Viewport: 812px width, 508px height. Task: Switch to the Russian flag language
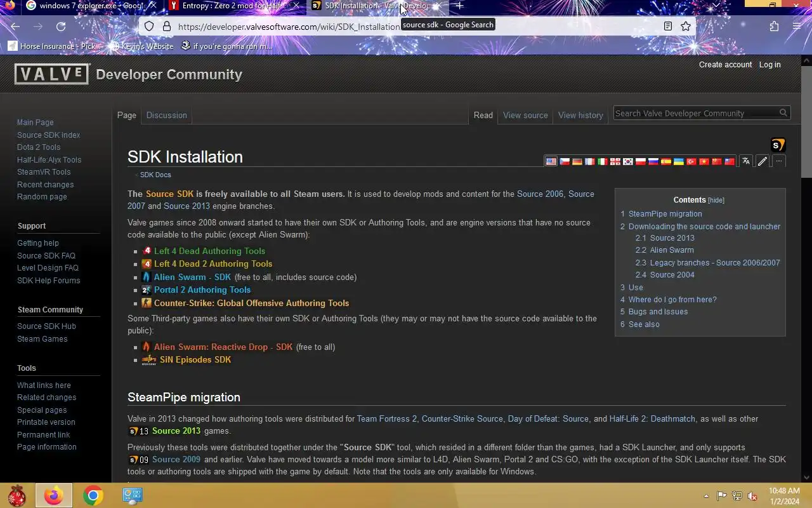tap(653, 161)
